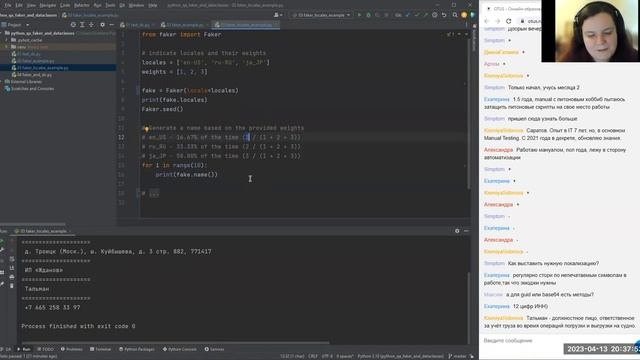Hide the Project tool window
The height and width of the screenshot is (360, 640).
111,25
